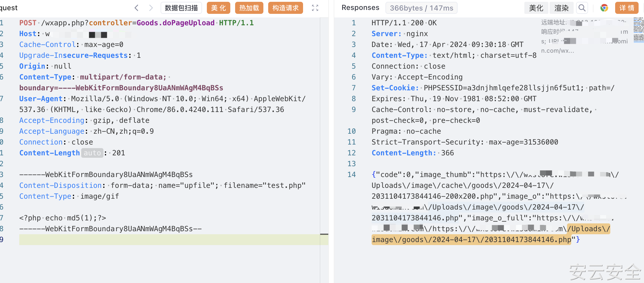
Task: Click the Cache-Control: max-age=0 header
Action: (71, 45)
